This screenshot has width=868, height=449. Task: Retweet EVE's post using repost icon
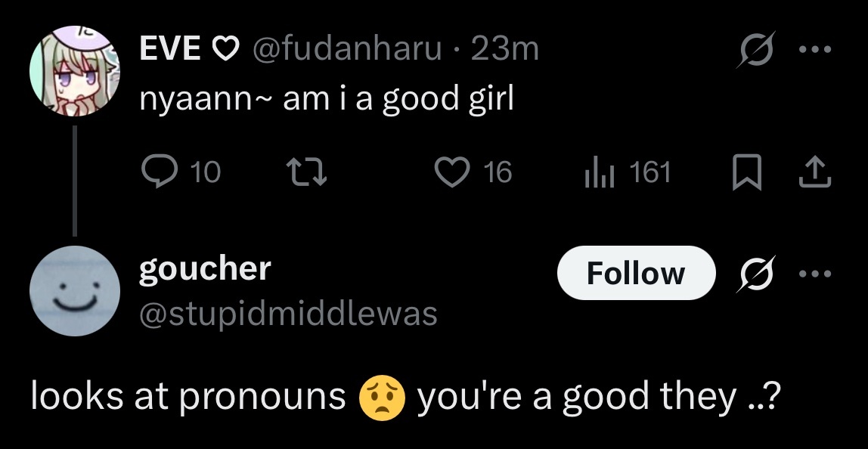[307, 171]
